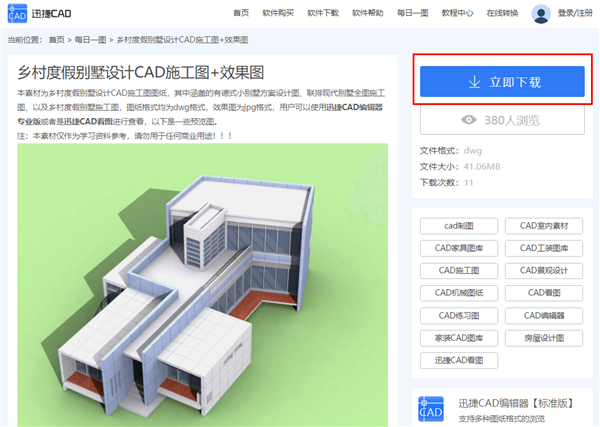
Task: Click 每日一图 in the breadcrumb
Action: click(x=90, y=40)
